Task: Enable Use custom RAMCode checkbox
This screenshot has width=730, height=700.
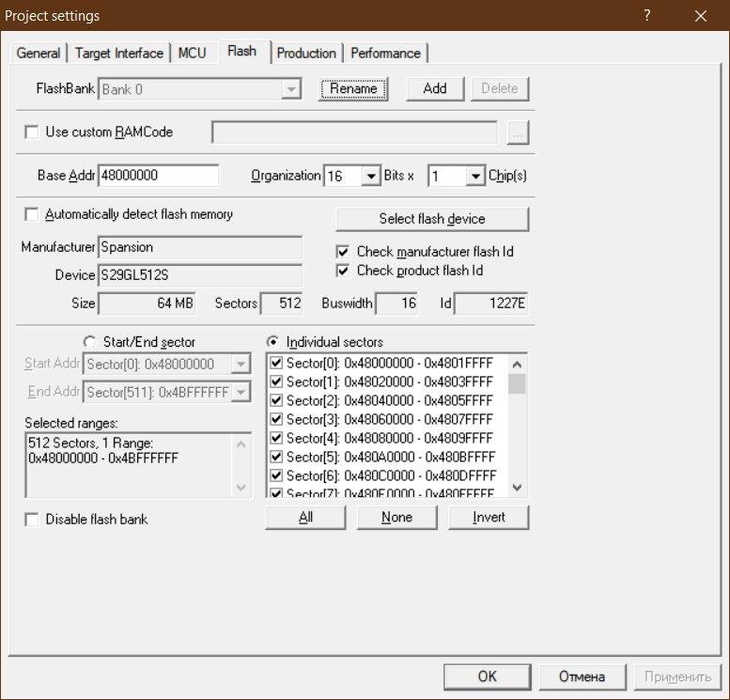Action: click(x=33, y=132)
